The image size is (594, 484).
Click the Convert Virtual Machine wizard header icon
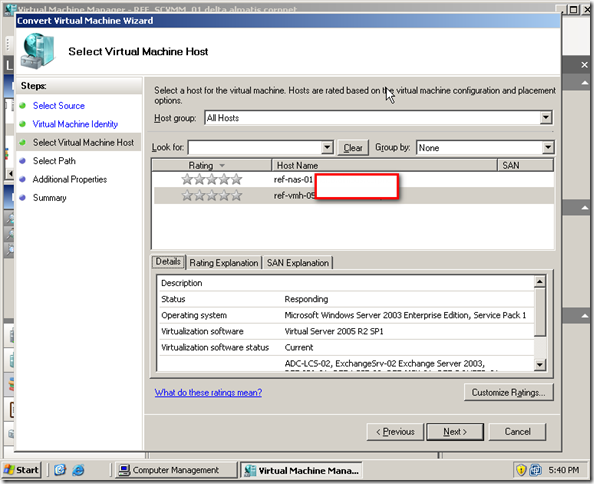[x=37, y=51]
